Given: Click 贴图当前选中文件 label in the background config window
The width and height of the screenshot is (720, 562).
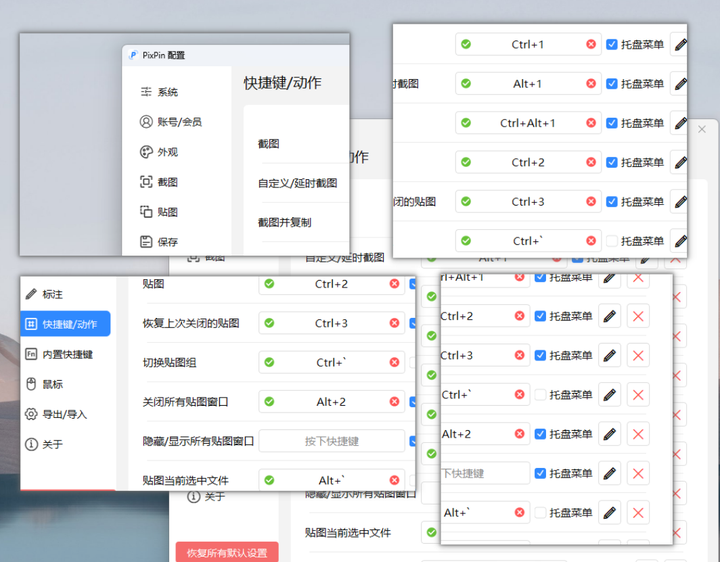Looking at the screenshot, I should tap(348, 533).
